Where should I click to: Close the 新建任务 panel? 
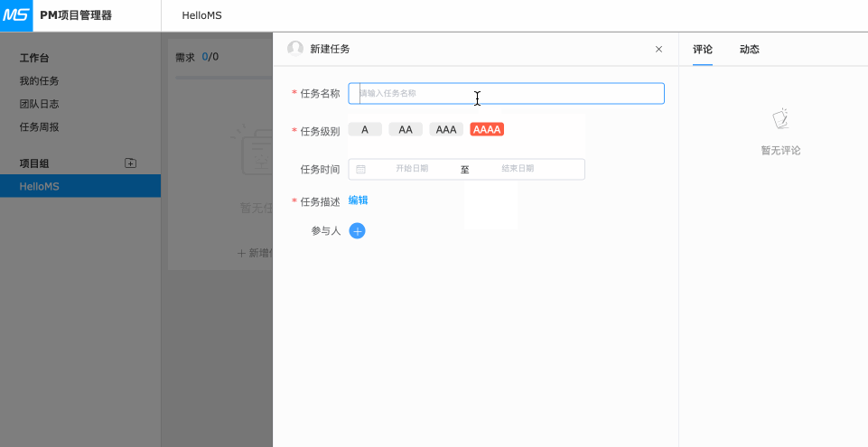click(x=658, y=50)
